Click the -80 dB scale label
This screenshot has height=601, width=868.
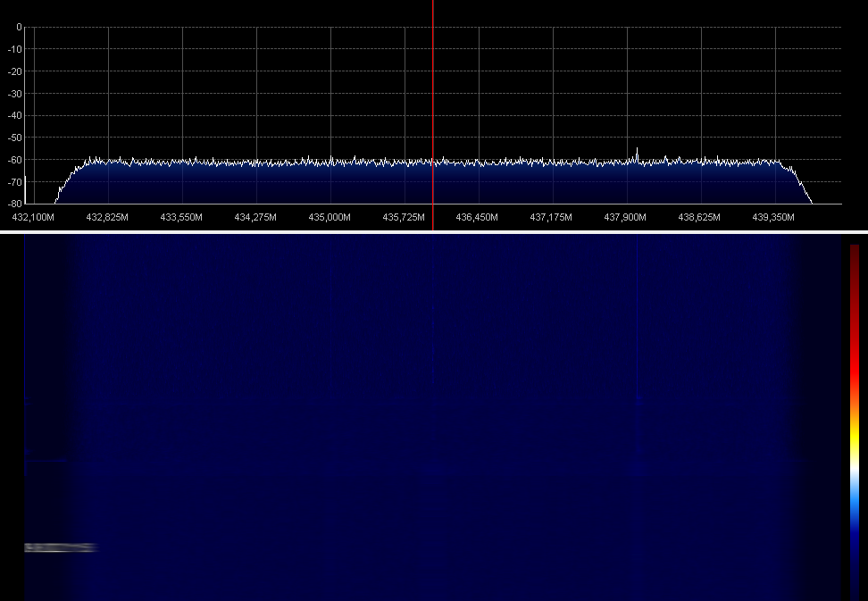(x=15, y=204)
